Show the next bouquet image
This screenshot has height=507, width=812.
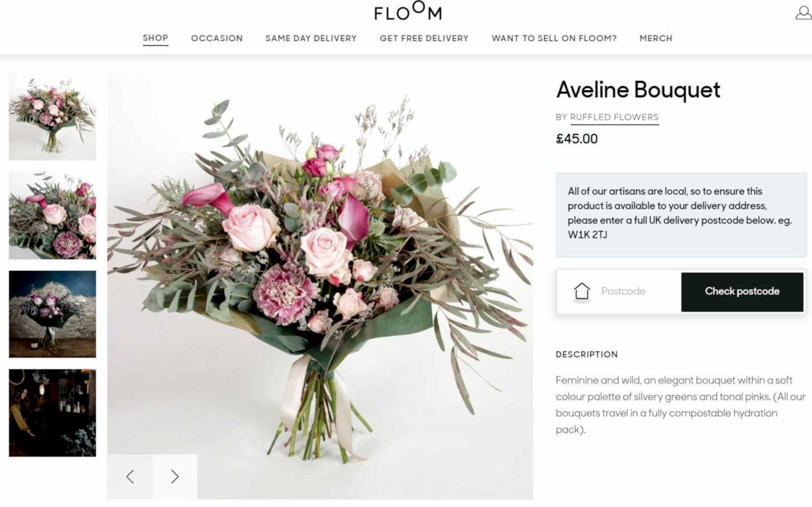[x=175, y=477]
